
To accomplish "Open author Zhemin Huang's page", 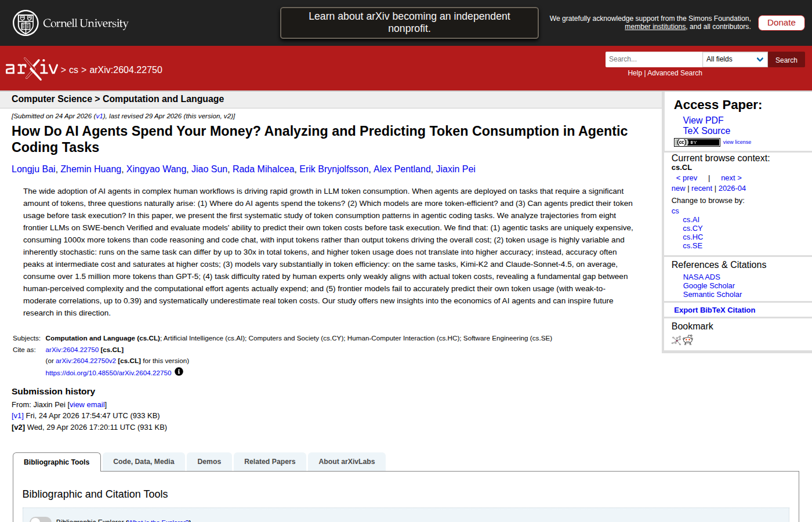I will point(91,169).
